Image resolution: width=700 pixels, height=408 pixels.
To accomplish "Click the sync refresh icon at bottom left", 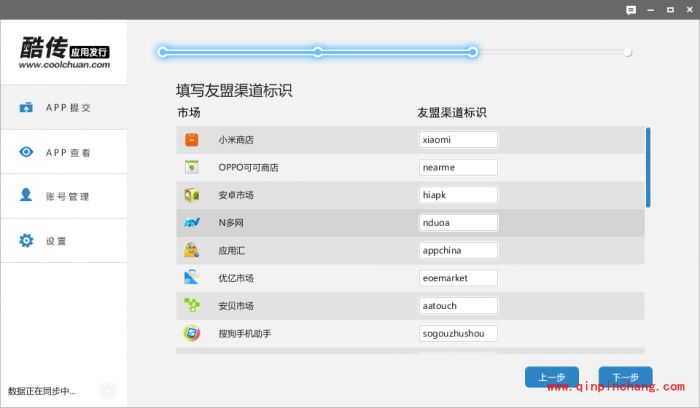I will point(108,391).
